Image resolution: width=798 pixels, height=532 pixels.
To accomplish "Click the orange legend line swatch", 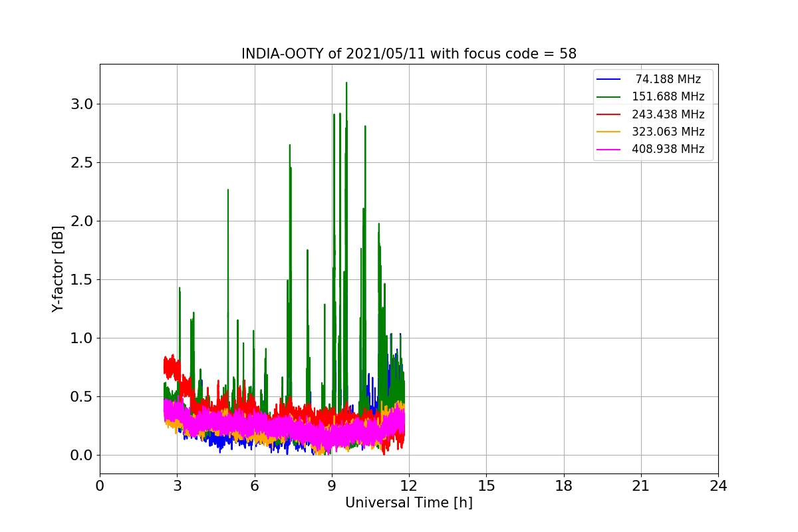I will [x=608, y=132].
